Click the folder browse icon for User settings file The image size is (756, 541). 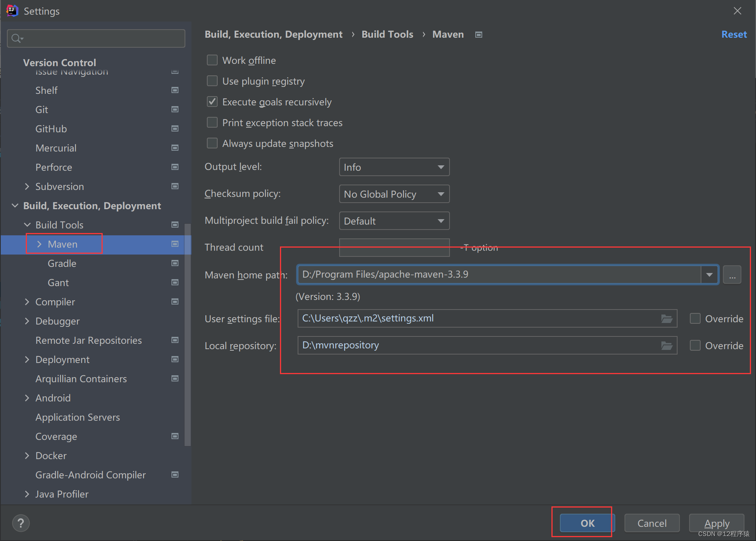click(x=666, y=318)
